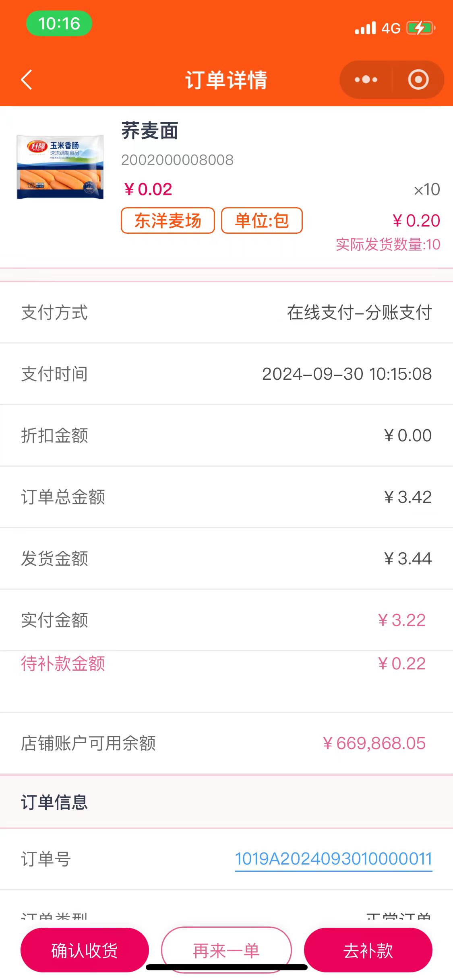Open the mini-program three-dot menu
The image size is (453, 980).
366,80
